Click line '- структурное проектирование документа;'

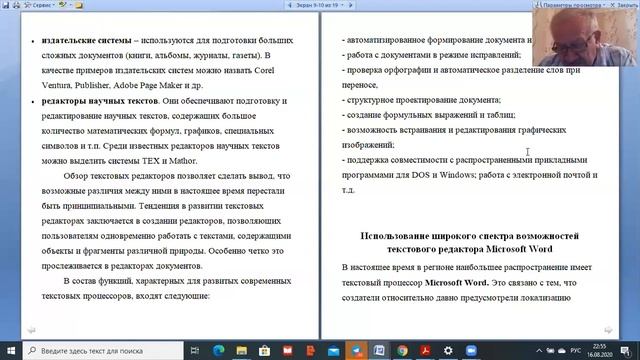pos(421,100)
